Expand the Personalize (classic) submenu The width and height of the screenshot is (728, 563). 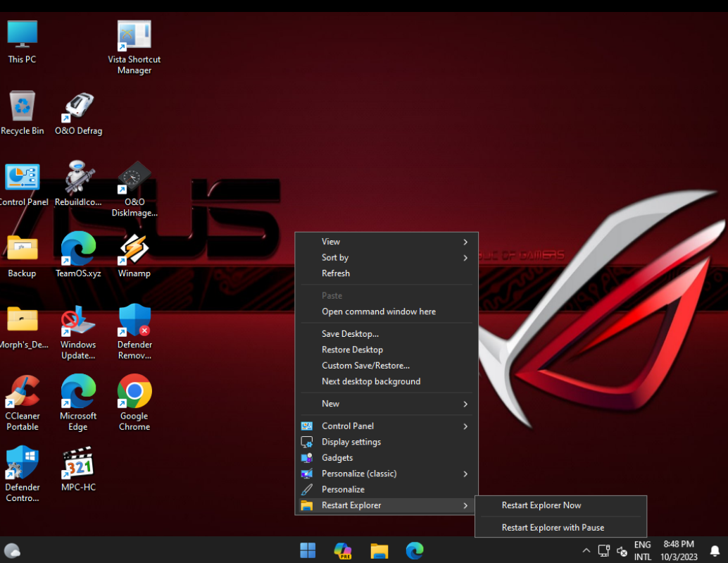point(387,474)
